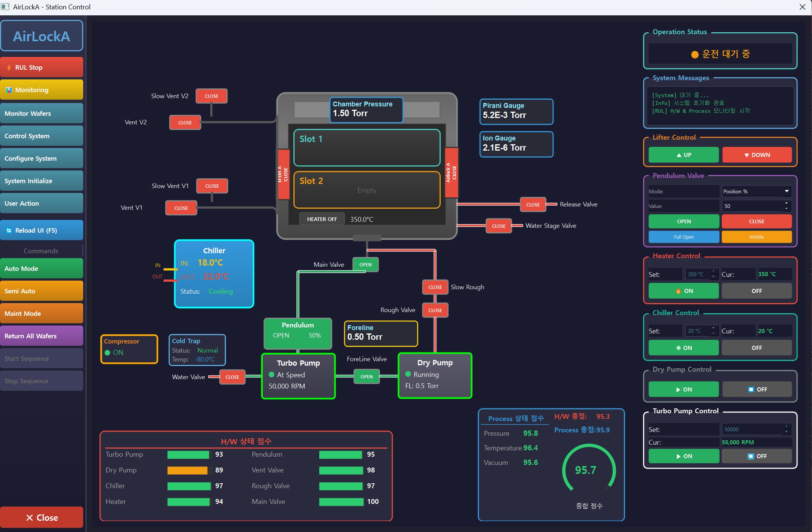The width and height of the screenshot is (812, 532).
Task: Click the green Compressor ON indicator dot
Action: tap(108, 353)
